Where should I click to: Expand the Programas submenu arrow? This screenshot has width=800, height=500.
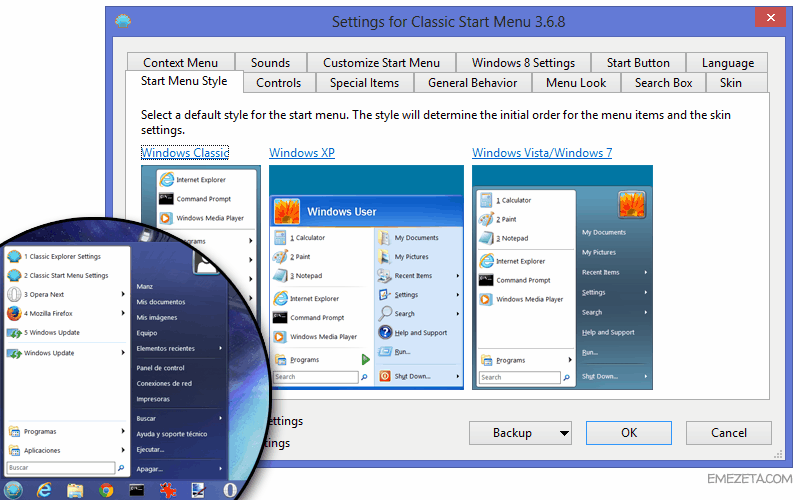[123, 431]
